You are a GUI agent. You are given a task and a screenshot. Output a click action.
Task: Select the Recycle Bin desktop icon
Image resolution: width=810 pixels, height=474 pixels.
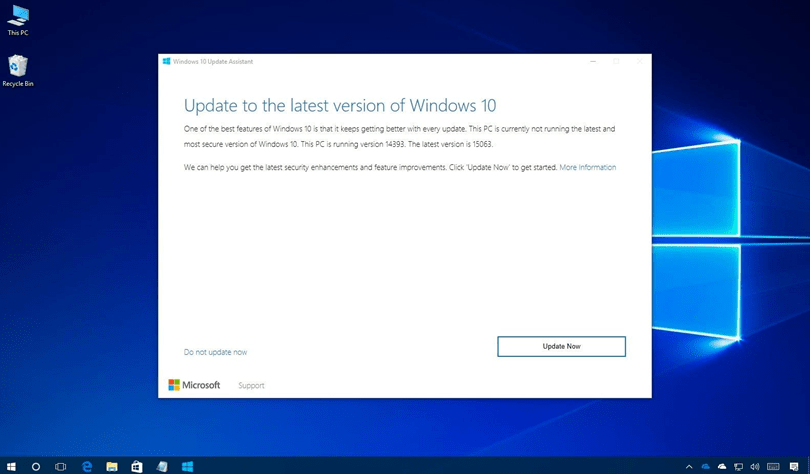click(18, 70)
